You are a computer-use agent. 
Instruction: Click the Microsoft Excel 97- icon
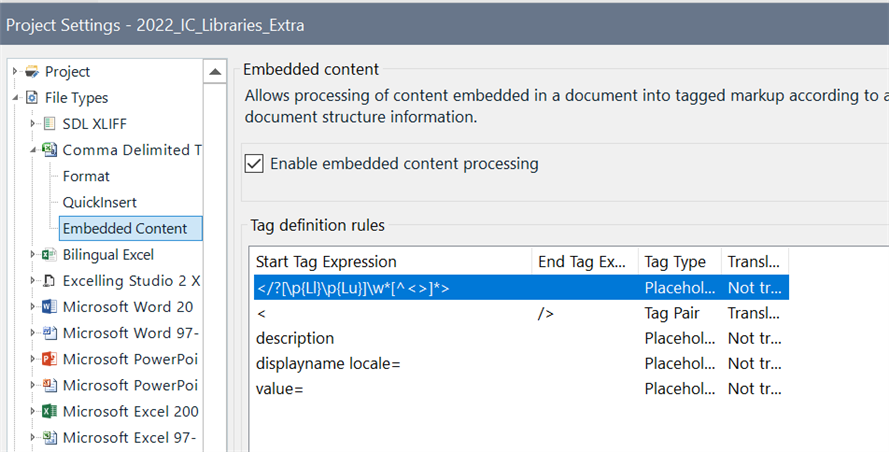(50, 437)
